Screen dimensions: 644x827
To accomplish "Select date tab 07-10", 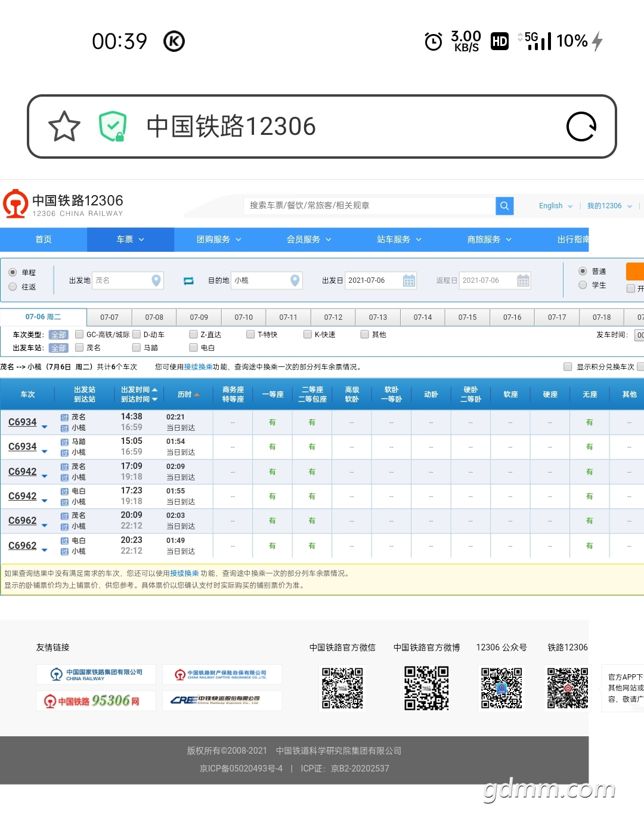I will (243, 317).
